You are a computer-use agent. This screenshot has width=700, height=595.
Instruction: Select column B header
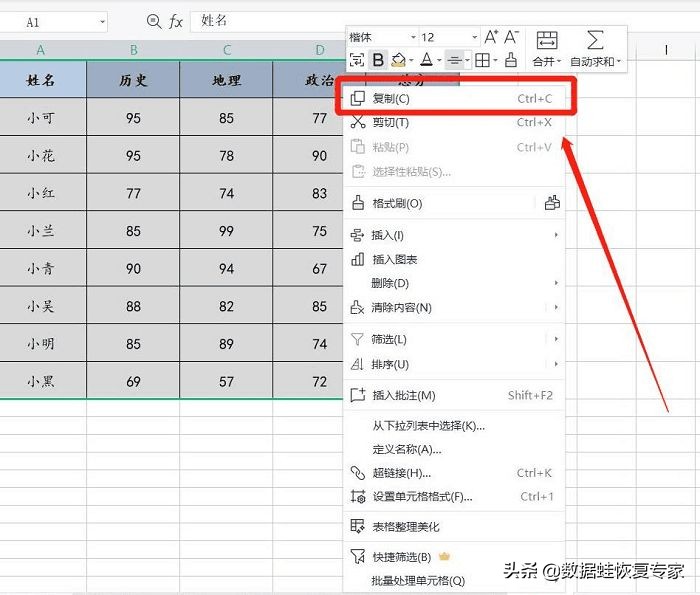(x=133, y=50)
